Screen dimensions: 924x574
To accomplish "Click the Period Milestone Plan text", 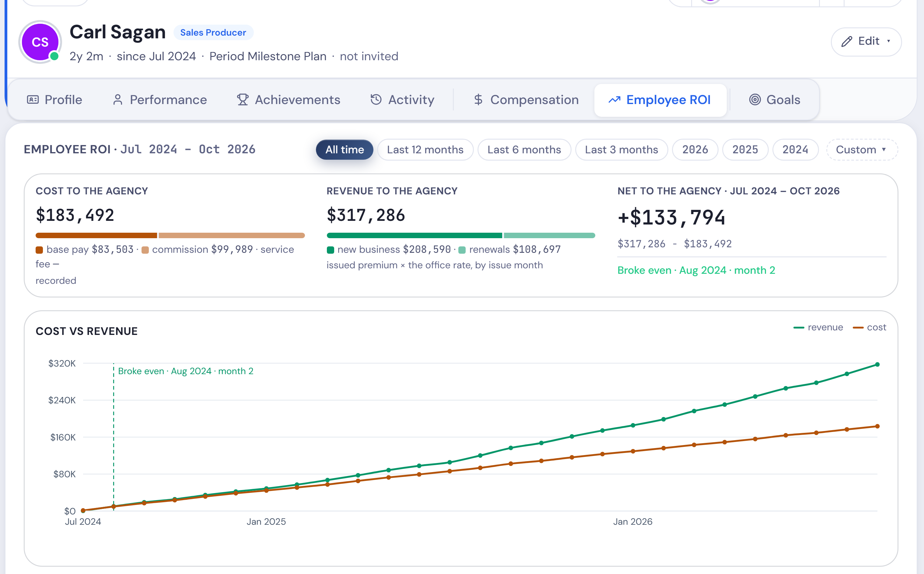I will [268, 57].
